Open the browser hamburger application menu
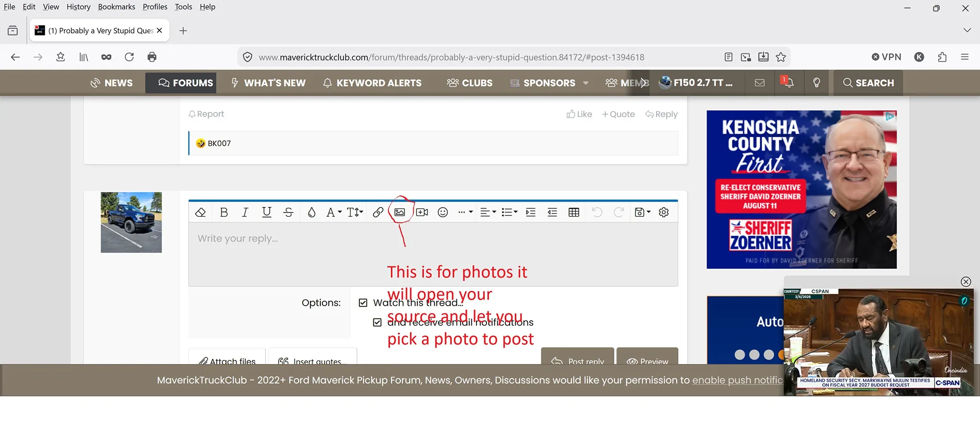The width and height of the screenshot is (980, 427). [x=965, y=57]
